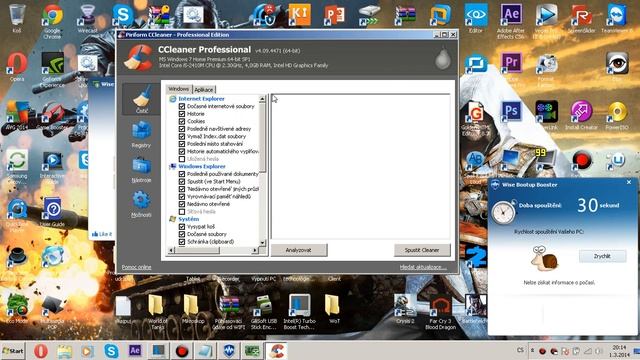The height and width of the screenshot is (360, 640).
Task: Toggle Poslední navštívené adresy checkbox
Action: (182, 129)
